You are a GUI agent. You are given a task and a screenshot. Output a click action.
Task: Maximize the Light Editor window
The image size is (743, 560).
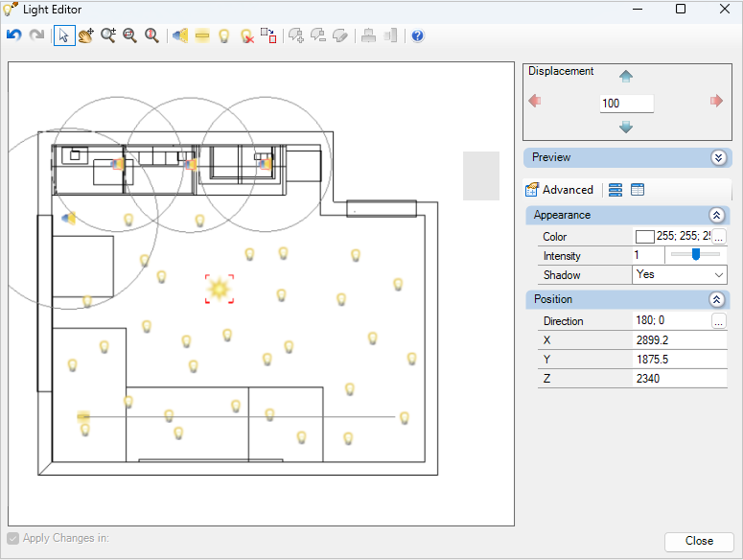(x=681, y=9)
